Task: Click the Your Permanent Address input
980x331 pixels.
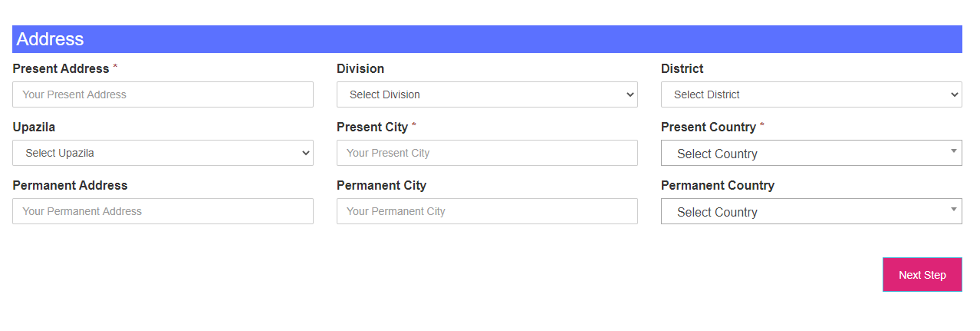Action: pos(163,211)
